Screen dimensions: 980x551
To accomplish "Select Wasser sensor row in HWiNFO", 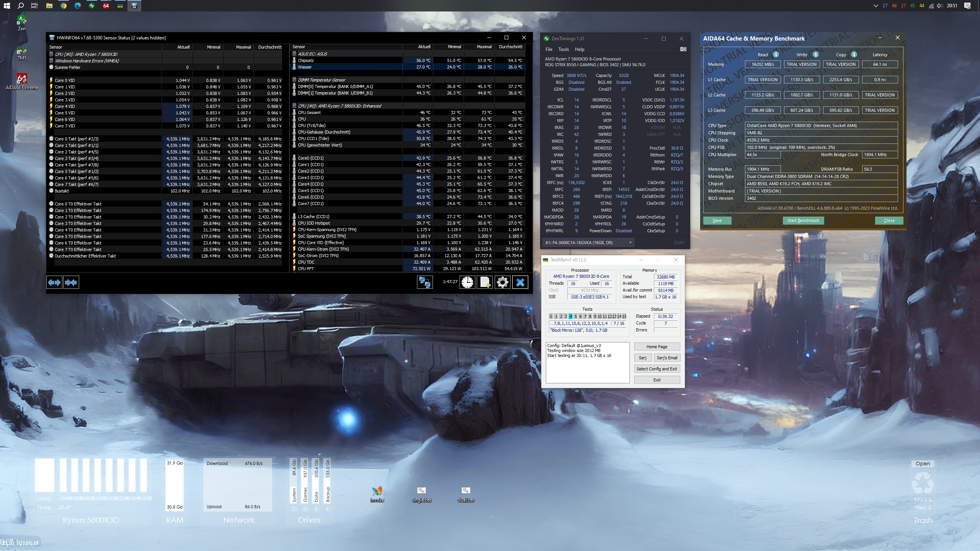I will (x=408, y=67).
